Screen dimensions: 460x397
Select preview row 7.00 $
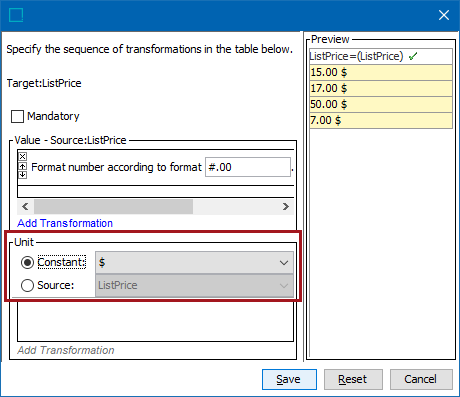[381, 120]
